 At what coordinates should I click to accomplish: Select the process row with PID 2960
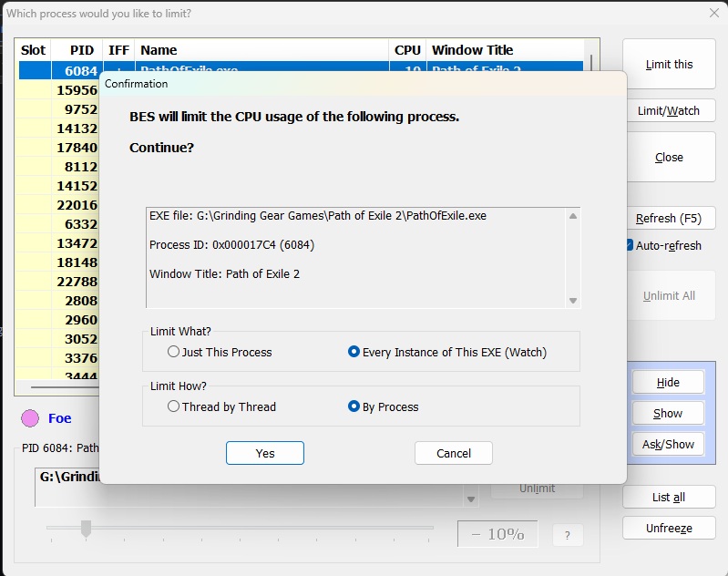[x=58, y=320]
